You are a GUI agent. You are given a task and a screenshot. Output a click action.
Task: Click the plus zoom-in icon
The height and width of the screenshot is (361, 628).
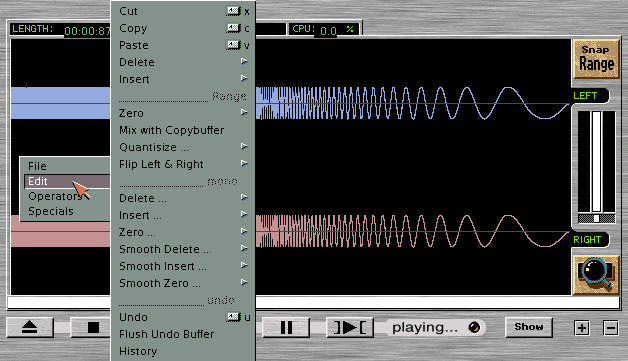pos(582,328)
